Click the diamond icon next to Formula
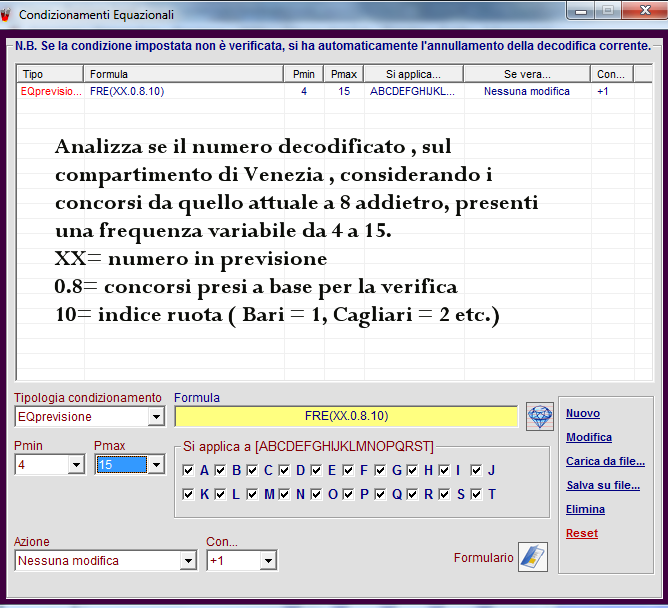This screenshot has width=668, height=608. pyautogui.click(x=540, y=416)
